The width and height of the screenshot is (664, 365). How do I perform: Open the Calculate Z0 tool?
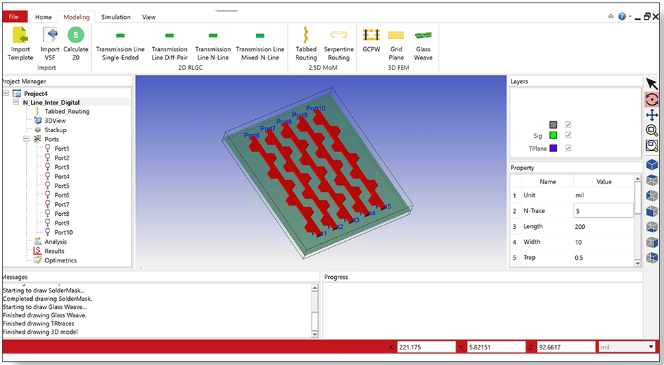[76, 36]
